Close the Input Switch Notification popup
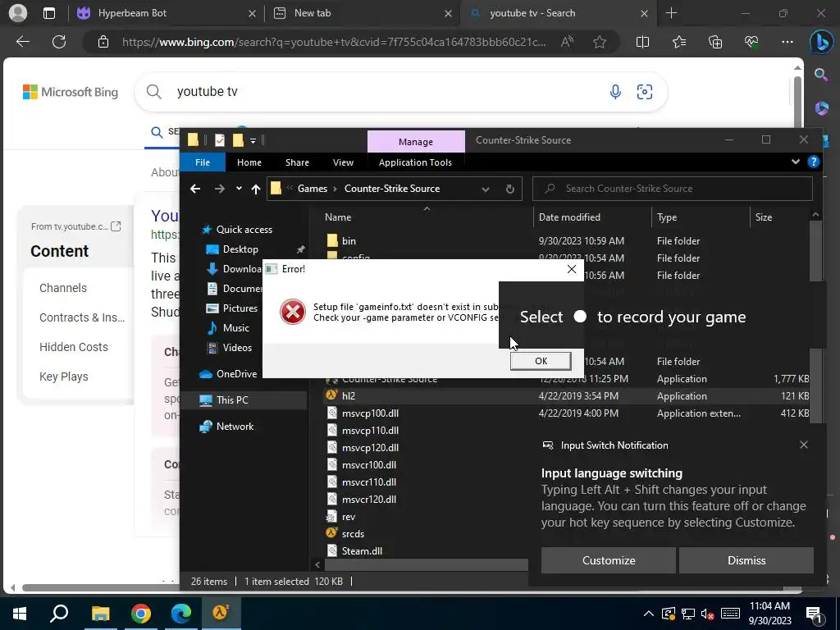This screenshot has height=630, width=840. tap(804, 445)
